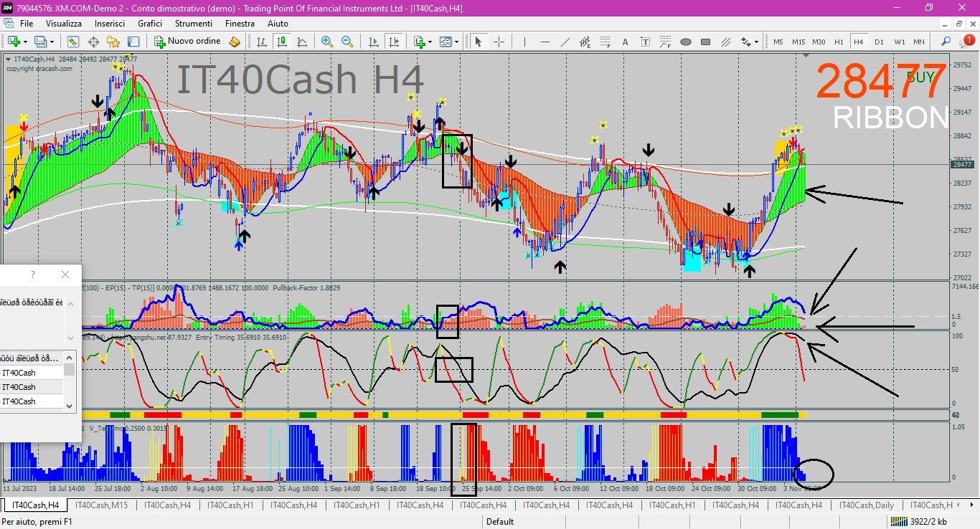
Task: Open the New Chart toolbar icon
Action: (14, 42)
